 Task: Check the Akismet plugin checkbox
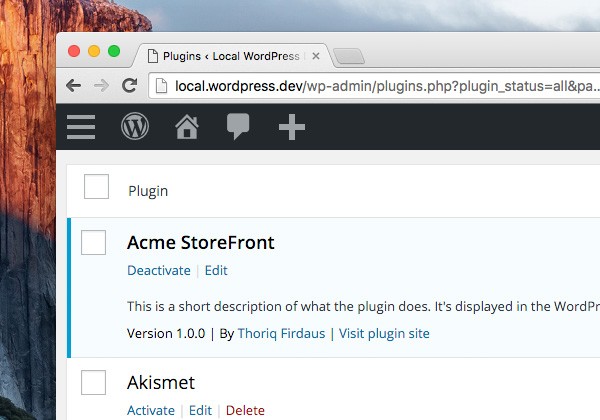click(x=93, y=383)
